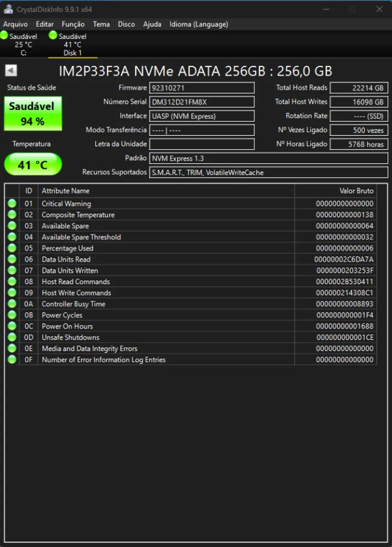Click Nº Horas Ligado value 5768 horas
Viewport: 392px width, 547px height.
click(359, 144)
